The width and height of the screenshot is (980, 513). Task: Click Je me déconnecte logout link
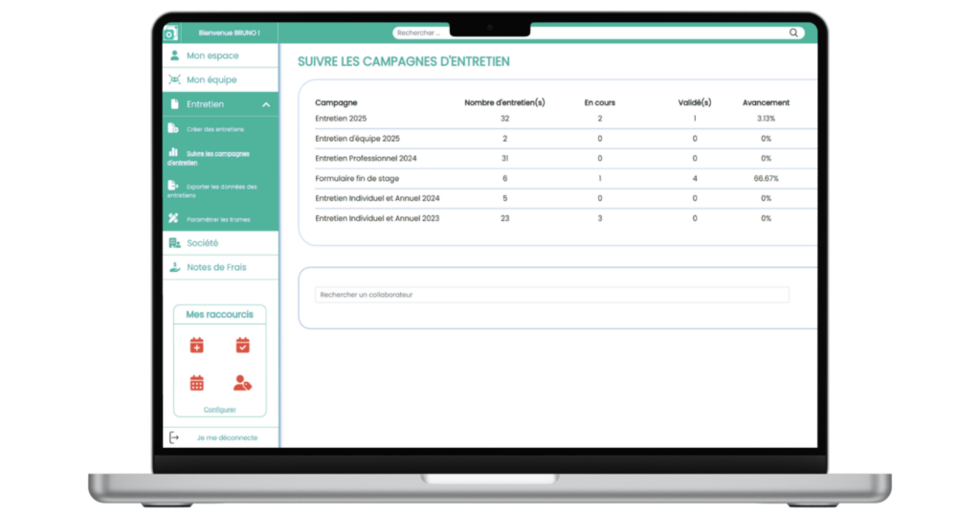point(227,437)
